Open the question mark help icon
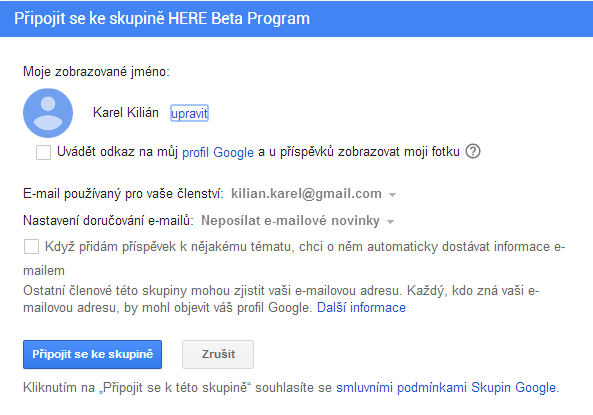 473,151
